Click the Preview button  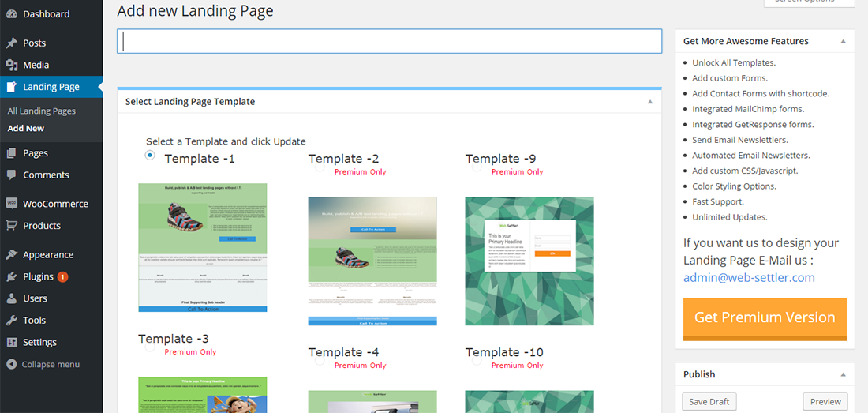click(x=825, y=402)
